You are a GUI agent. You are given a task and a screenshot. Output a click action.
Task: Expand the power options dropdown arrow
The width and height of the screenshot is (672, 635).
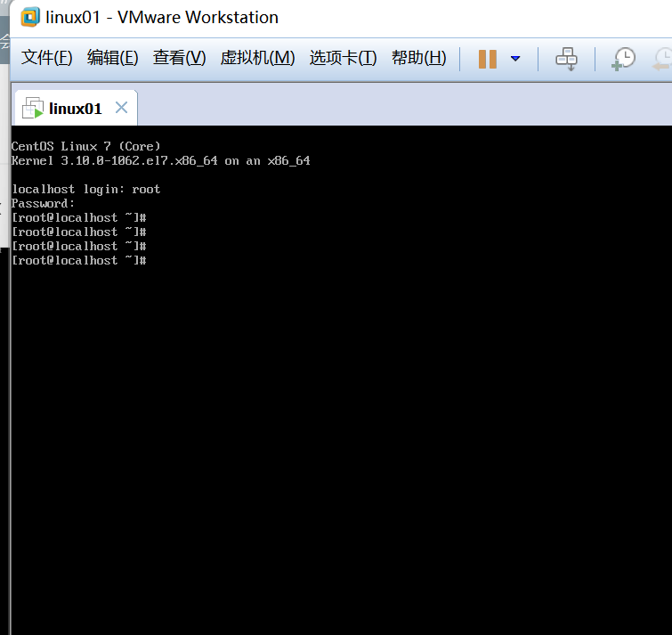tap(515, 58)
